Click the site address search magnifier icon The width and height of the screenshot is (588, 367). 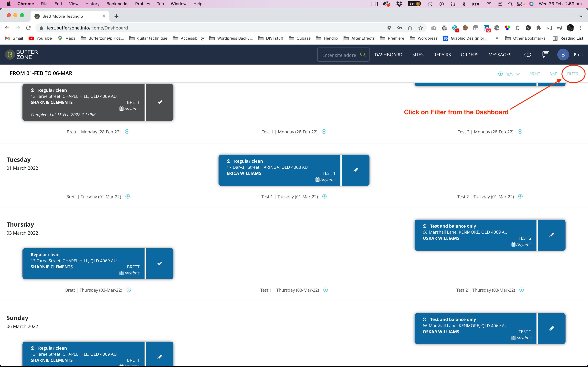click(x=363, y=55)
